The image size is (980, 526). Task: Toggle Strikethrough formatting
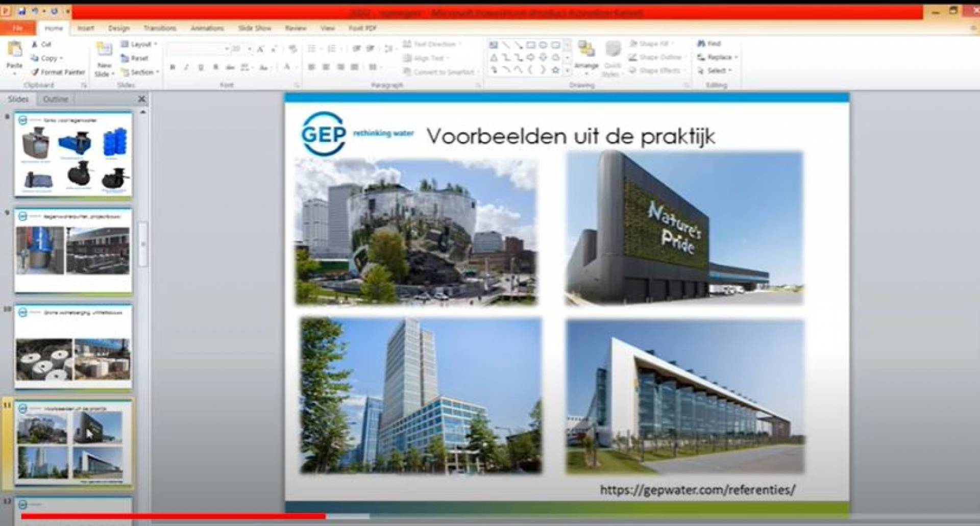(x=230, y=67)
